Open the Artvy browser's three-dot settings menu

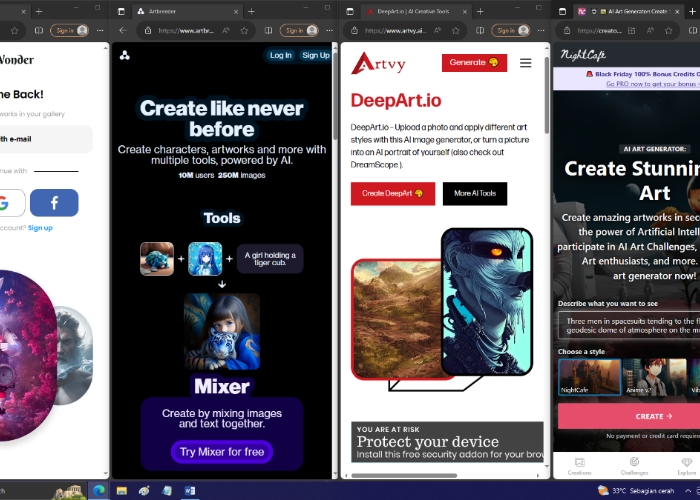(x=541, y=30)
